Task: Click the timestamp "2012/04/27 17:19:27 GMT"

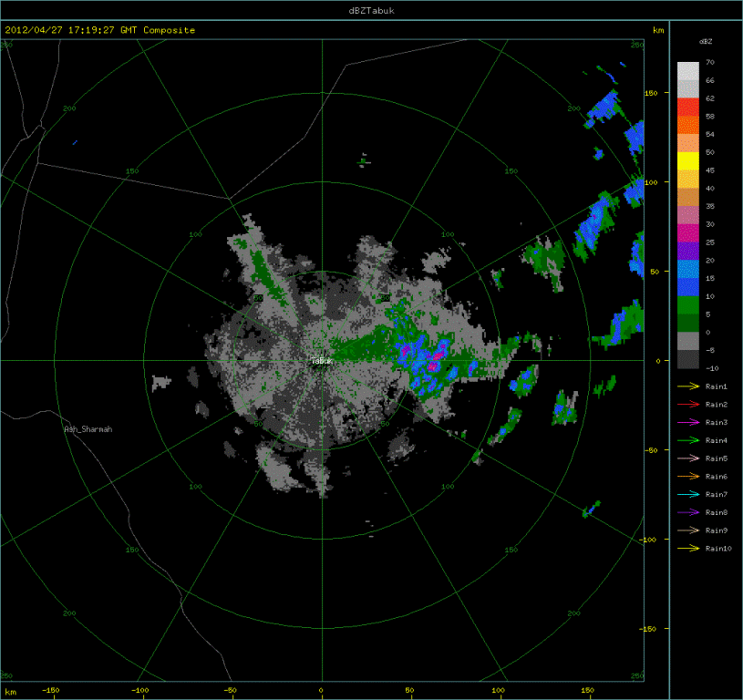Action: point(70,30)
